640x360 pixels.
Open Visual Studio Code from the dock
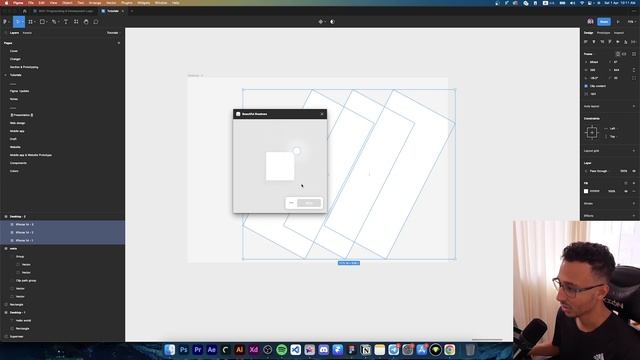click(296, 350)
